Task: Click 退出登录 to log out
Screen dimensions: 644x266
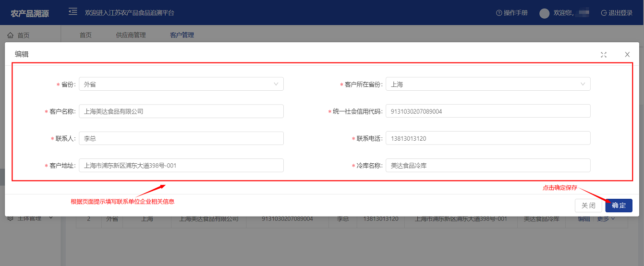Action: (x=617, y=13)
